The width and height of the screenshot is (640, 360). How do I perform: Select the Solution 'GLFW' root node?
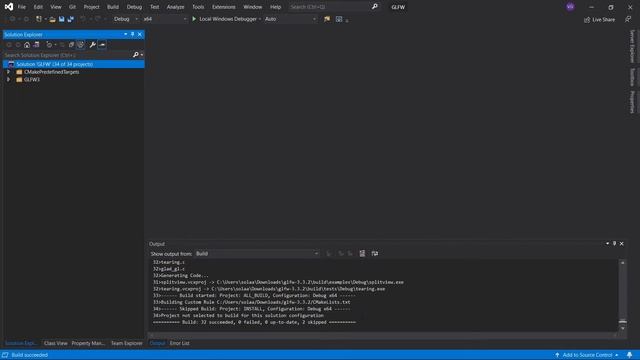pyautogui.click(x=73, y=64)
